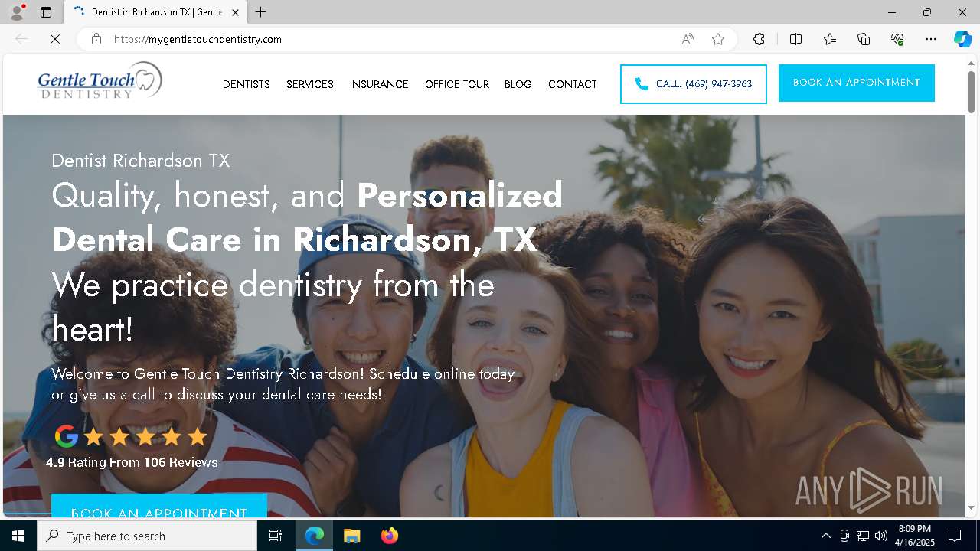The height and width of the screenshot is (551, 980).
Task: Open Browser essentials icon
Action: (897, 39)
